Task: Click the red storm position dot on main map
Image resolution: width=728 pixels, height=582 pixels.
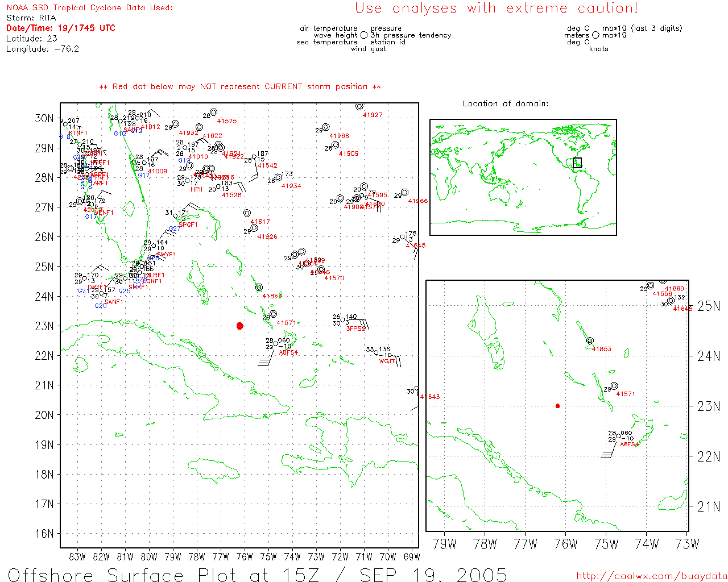Action: point(240,326)
